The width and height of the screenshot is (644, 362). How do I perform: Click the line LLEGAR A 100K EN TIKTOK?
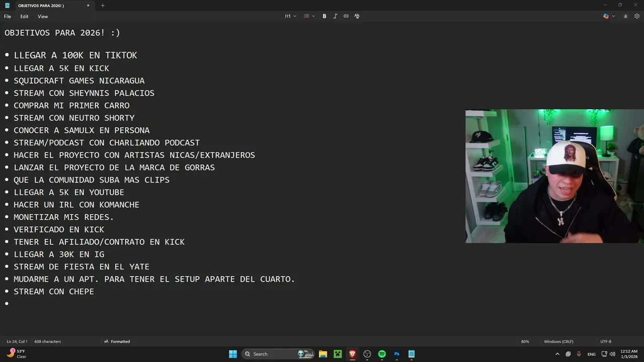75,55
